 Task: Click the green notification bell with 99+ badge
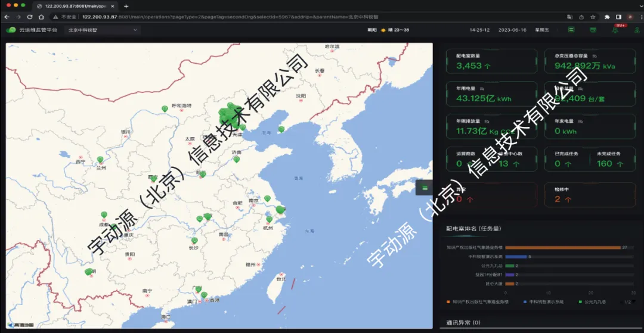coord(615,29)
